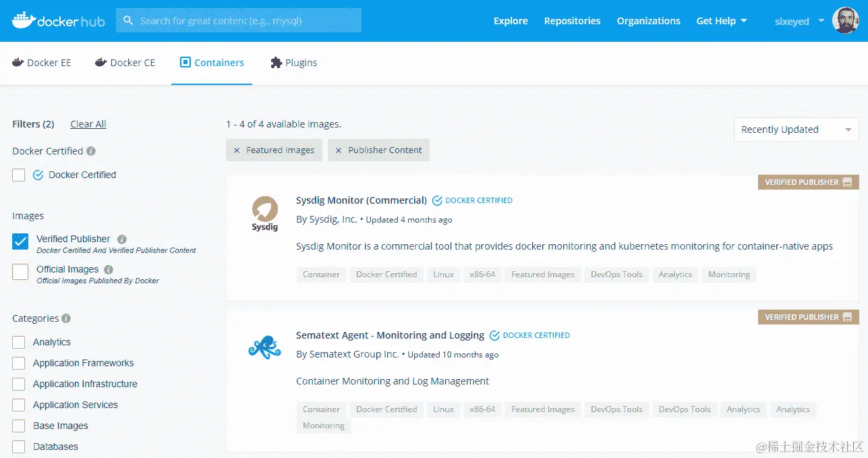Open the sixeyed account dropdown
The image size is (868, 458).
tap(799, 21)
